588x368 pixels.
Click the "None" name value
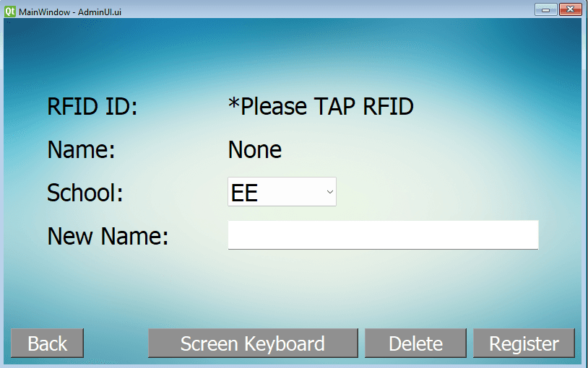254,150
